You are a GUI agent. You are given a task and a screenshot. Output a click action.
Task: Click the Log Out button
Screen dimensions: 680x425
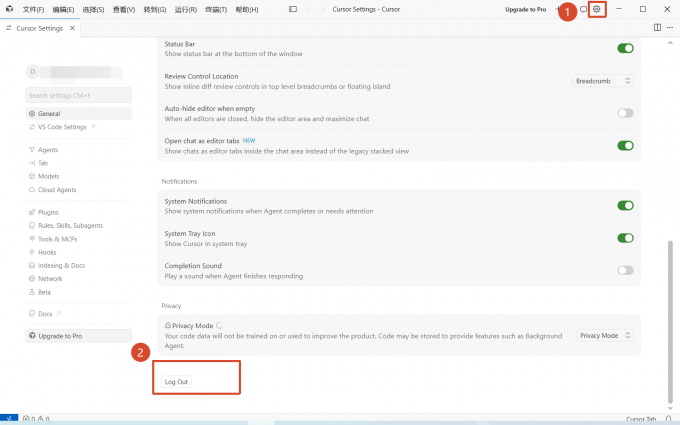176,382
